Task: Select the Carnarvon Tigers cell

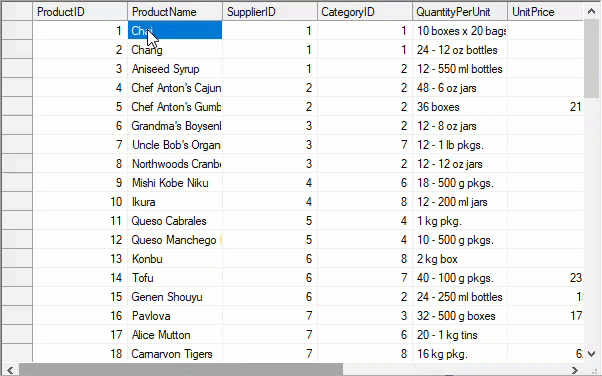Action: [x=175, y=353]
